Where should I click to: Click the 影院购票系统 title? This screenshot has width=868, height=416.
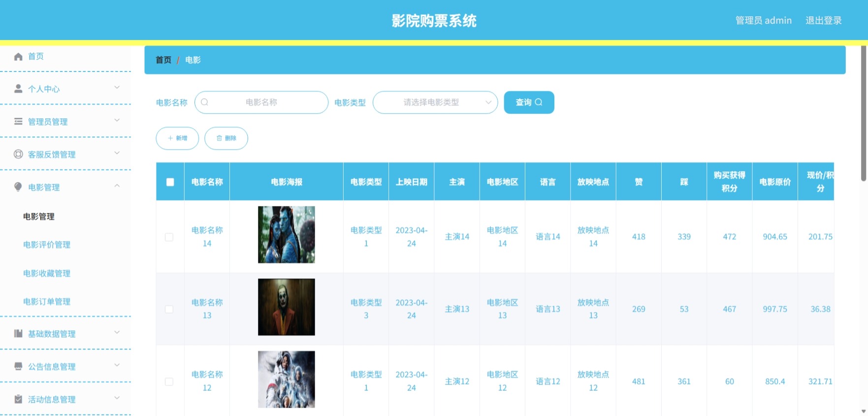(x=434, y=21)
